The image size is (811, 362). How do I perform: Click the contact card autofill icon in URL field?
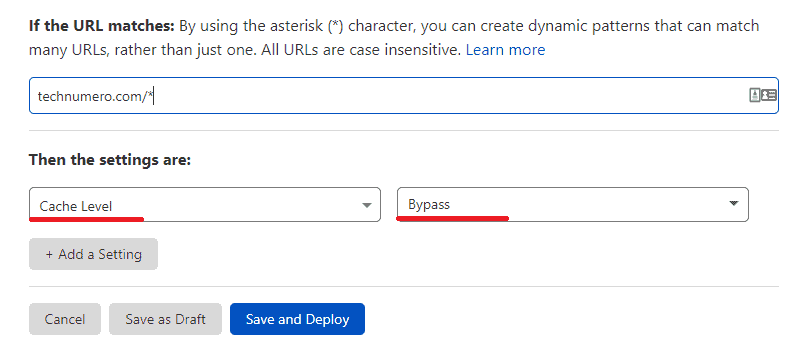click(763, 95)
